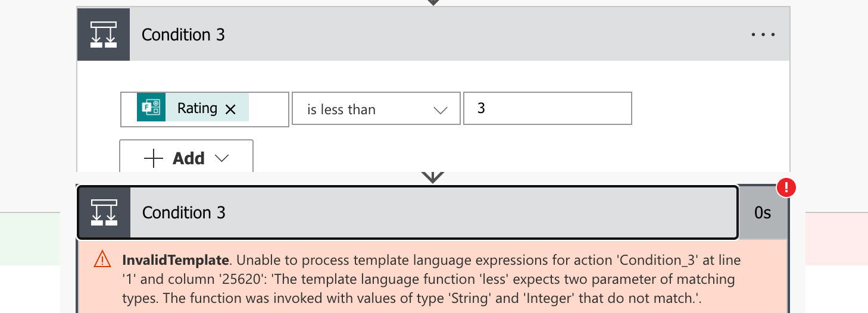
Task: Click the warning triangle icon beside InvalidTemplate
Action: click(102, 260)
